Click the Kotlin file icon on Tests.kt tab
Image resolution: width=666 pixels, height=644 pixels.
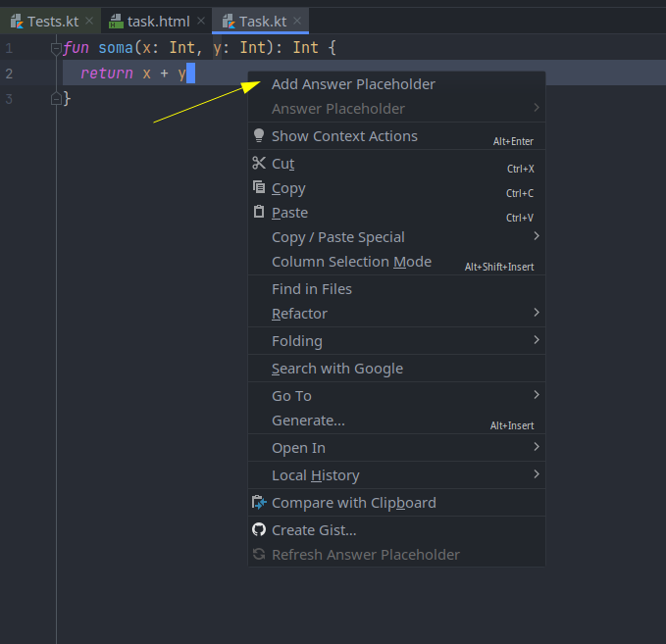tap(17, 22)
